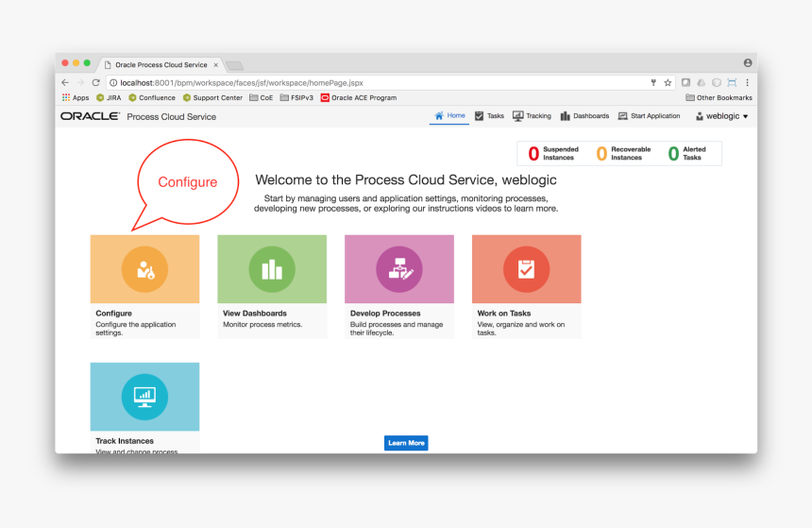This screenshot has height=528, width=812.
Task: Select the Oracle Process Cloud Service browser tab
Action: pos(161,65)
